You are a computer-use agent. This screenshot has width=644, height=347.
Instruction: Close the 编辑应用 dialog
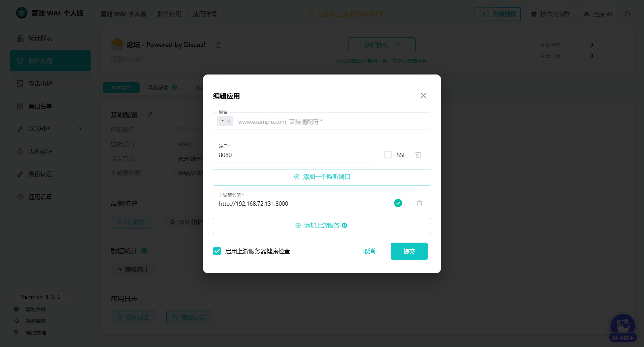423,96
